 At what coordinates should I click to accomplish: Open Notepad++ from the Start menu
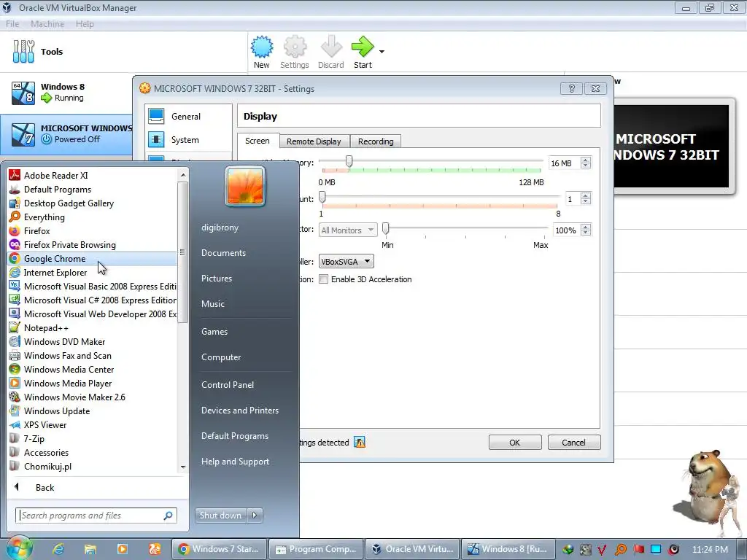click(93, 327)
